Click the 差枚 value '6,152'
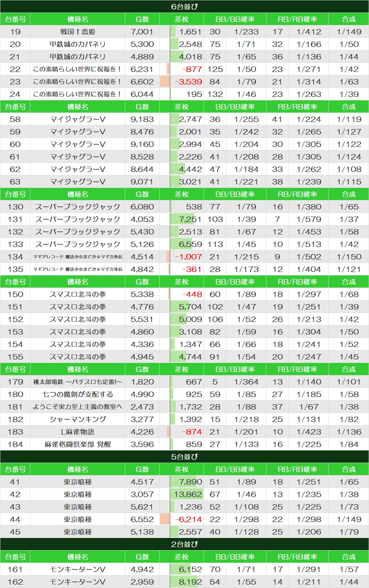369x588 pixels. 190,569
